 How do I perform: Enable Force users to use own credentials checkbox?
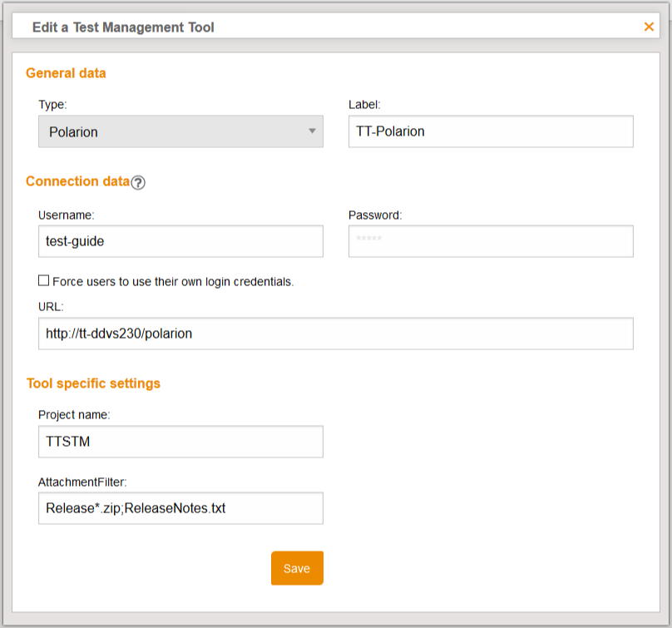[44, 281]
